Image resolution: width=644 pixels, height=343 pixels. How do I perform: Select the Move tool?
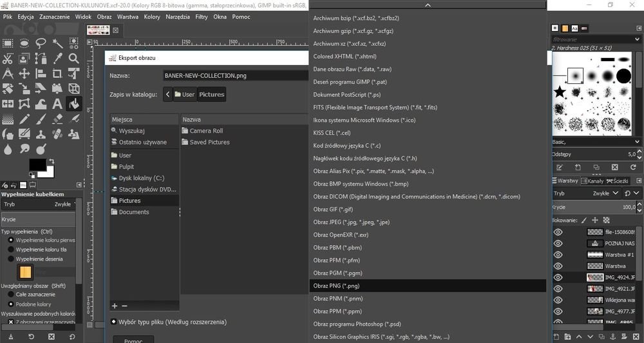24,73
